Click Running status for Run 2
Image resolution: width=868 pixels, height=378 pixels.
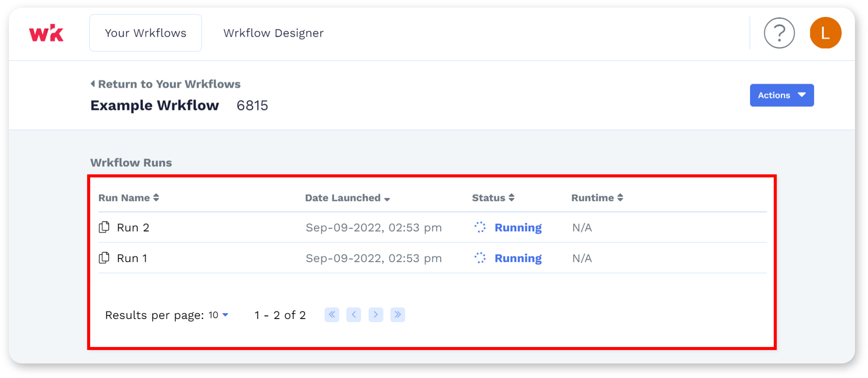click(518, 228)
